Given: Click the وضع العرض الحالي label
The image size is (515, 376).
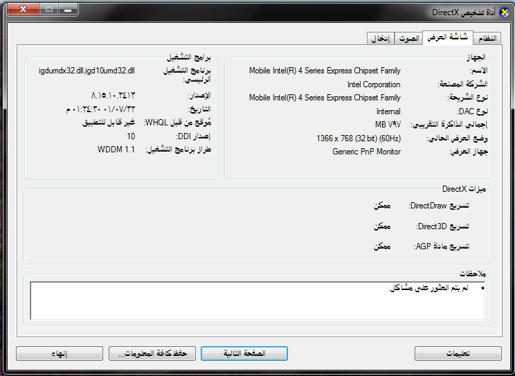Looking at the screenshot, I should coord(457,138).
